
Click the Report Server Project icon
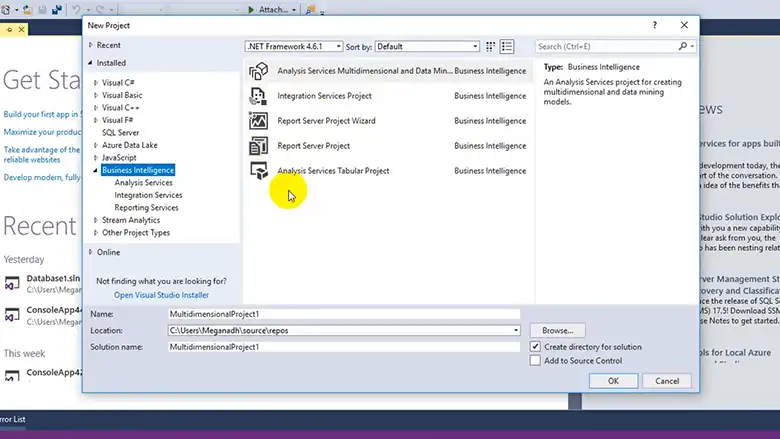tap(258, 146)
